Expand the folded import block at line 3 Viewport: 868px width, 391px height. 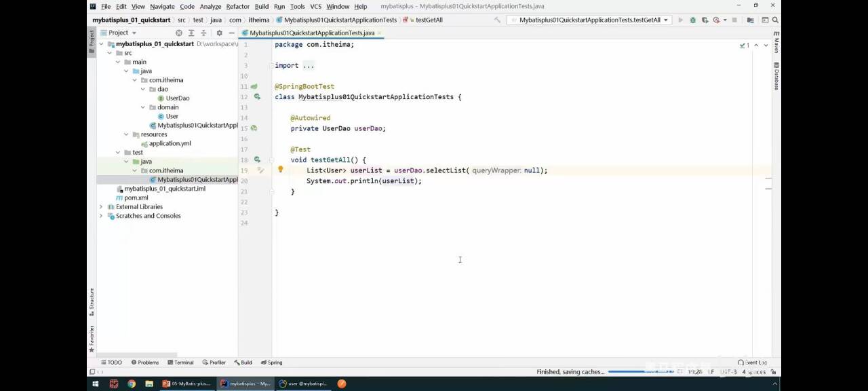pos(309,65)
